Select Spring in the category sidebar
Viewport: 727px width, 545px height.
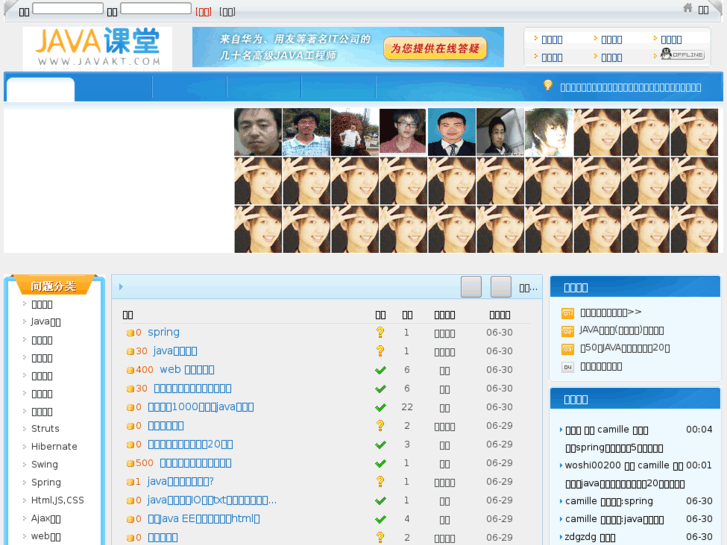click(x=46, y=482)
